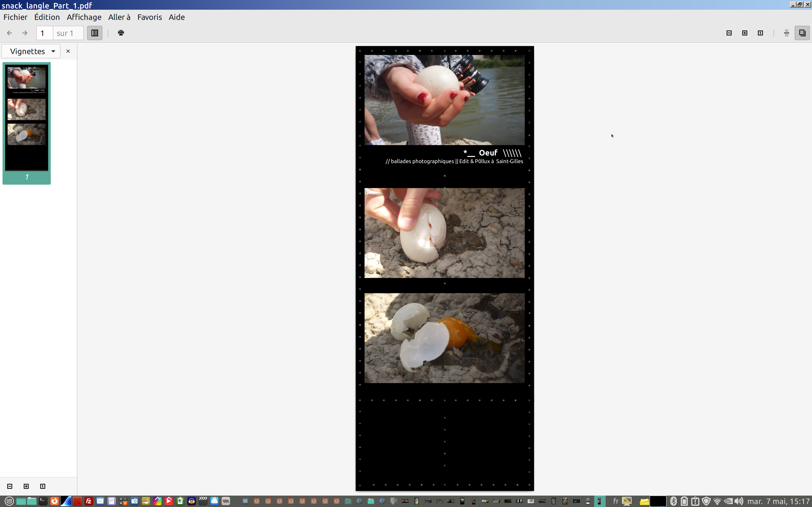812x507 pixels.
Task: Go to the previous page arrow
Action: coord(9,33)
